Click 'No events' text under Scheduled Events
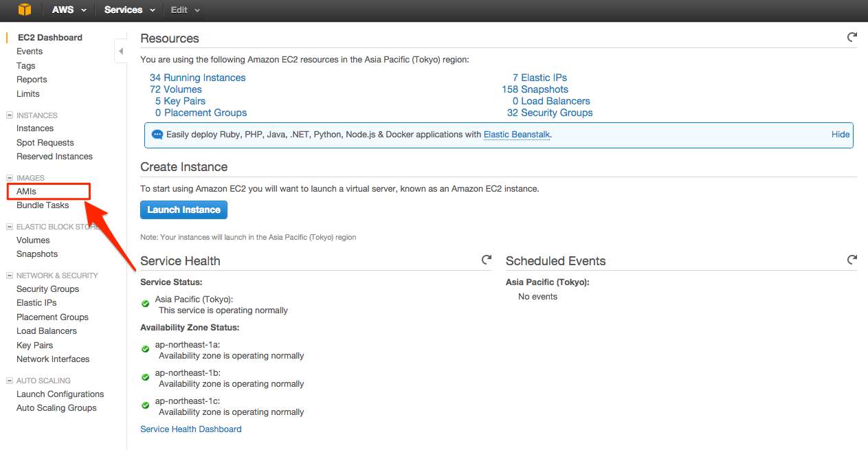This screenshot has height=450, width=868. 537,297
